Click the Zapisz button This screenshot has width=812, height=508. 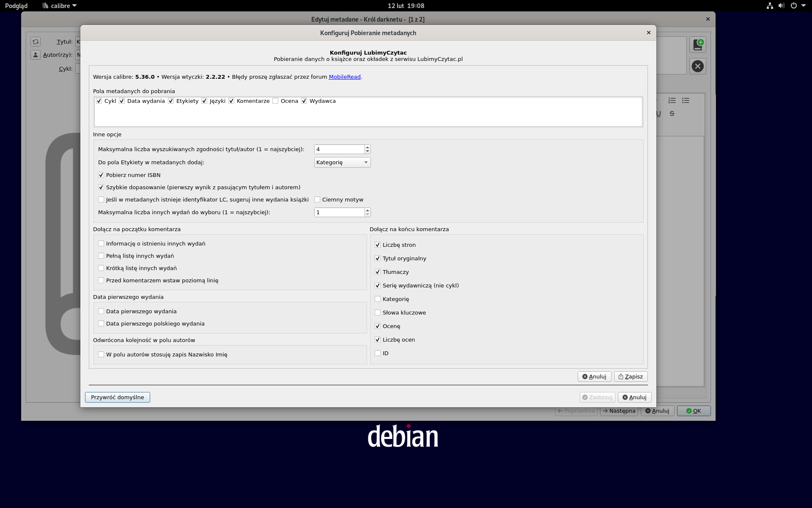click(630, 376)
